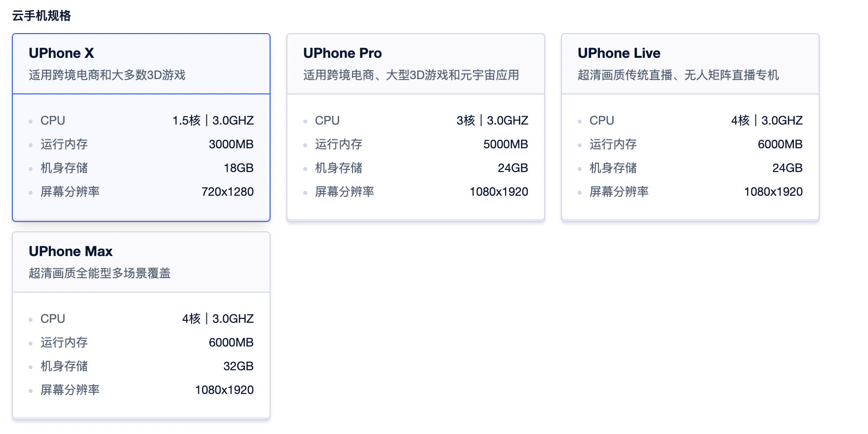The width and height of the screenshot is (868, 434).
Task: Select the UPhone Max card
Action: coord(141,326)
